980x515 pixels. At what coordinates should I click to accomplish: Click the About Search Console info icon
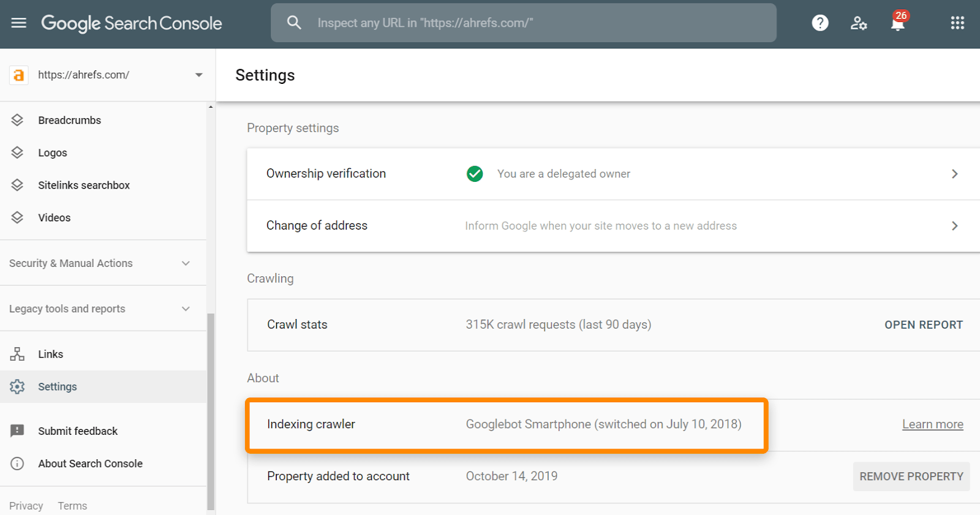tap(17, 464)
